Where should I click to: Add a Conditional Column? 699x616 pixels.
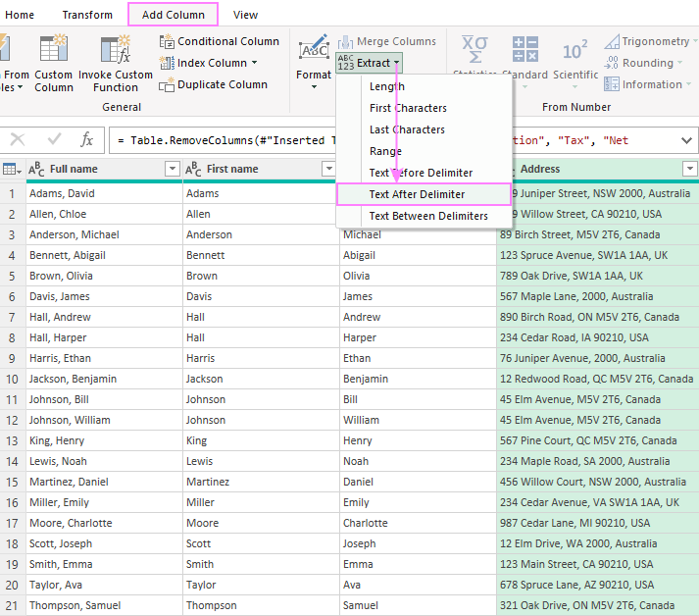pos(220,41)
